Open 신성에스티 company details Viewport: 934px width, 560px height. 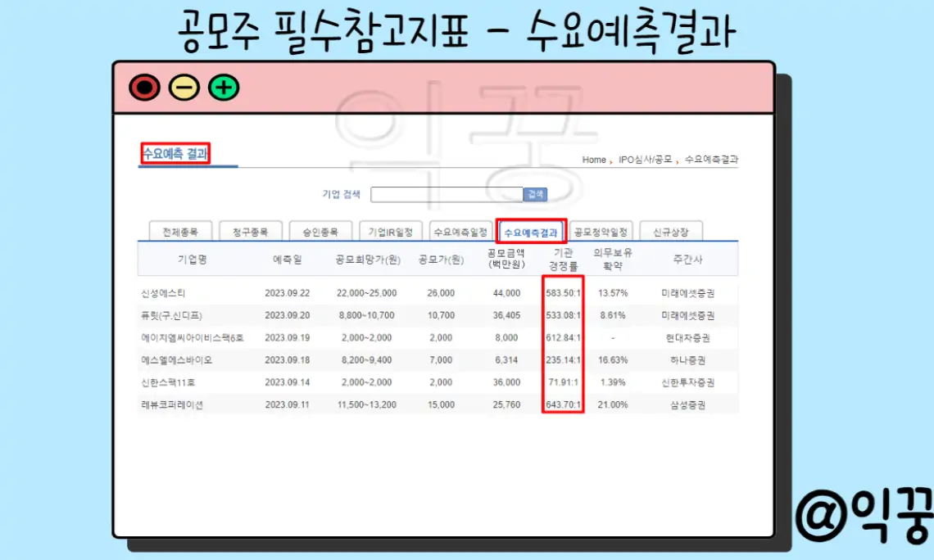[175, 292]
